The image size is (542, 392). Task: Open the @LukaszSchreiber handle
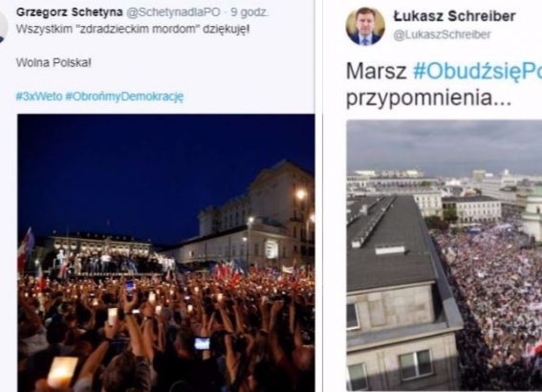[442, 34]
